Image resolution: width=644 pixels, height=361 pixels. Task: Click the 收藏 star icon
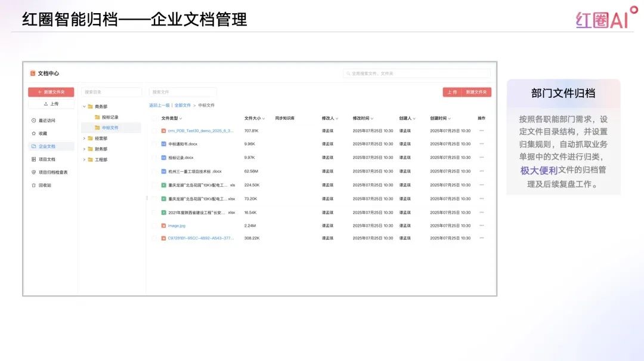[34, 134]
